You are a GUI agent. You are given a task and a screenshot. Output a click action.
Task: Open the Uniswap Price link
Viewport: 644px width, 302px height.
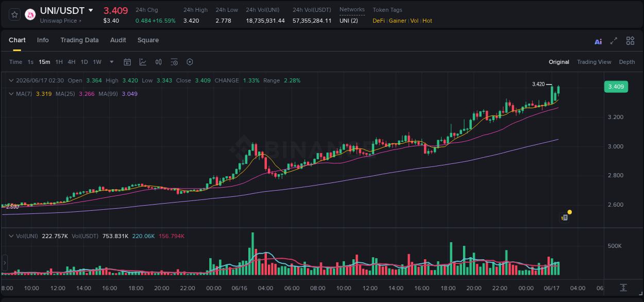60,21
